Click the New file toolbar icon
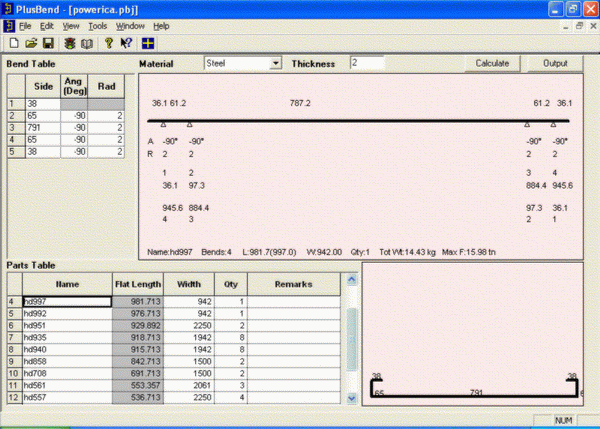600x429 pixels. point(14,43)
